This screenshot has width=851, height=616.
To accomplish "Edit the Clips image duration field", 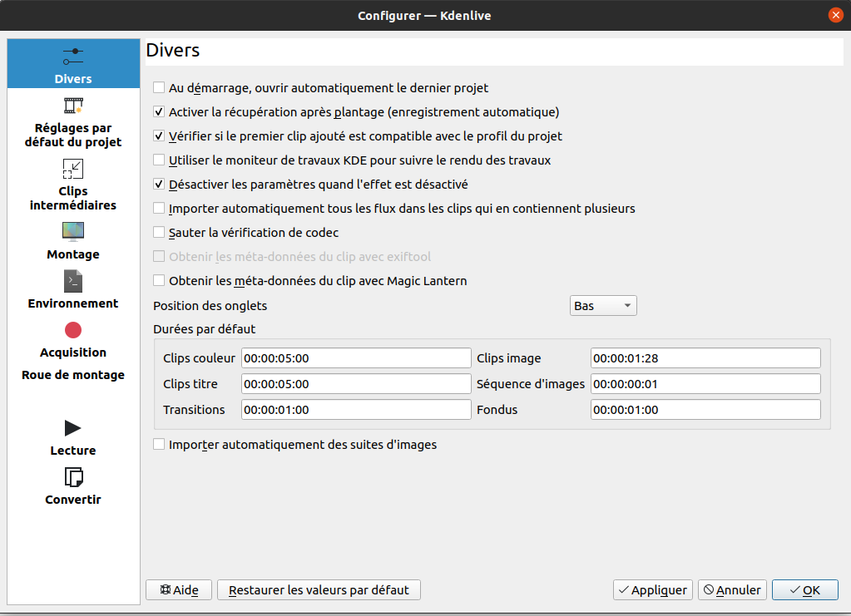I will click(x=705, y=358).
